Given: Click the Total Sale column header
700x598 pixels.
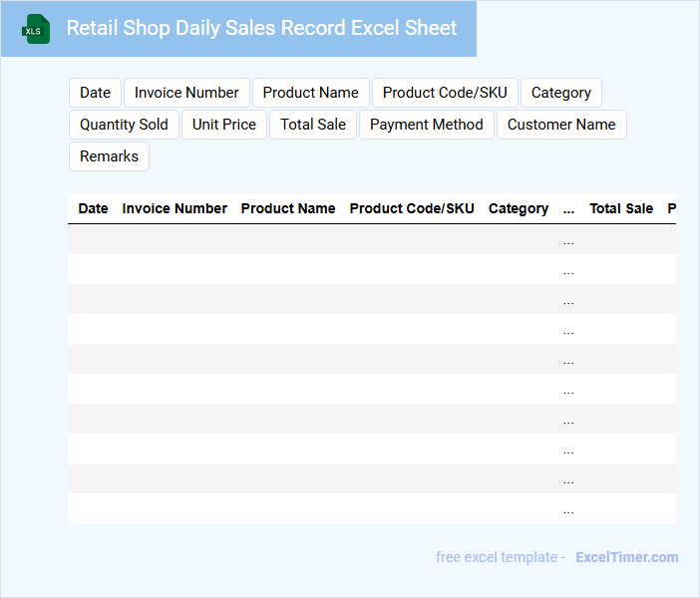Looking at the screenshot, I should 621,208.
